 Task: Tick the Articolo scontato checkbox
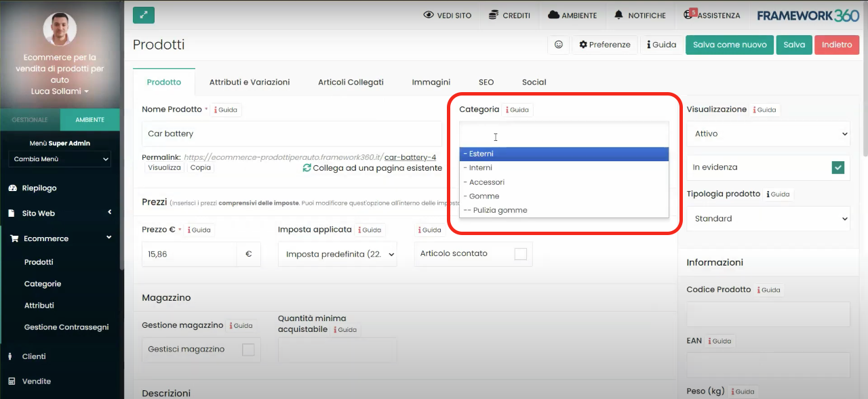pyautogui.click(x=520, y=254)
